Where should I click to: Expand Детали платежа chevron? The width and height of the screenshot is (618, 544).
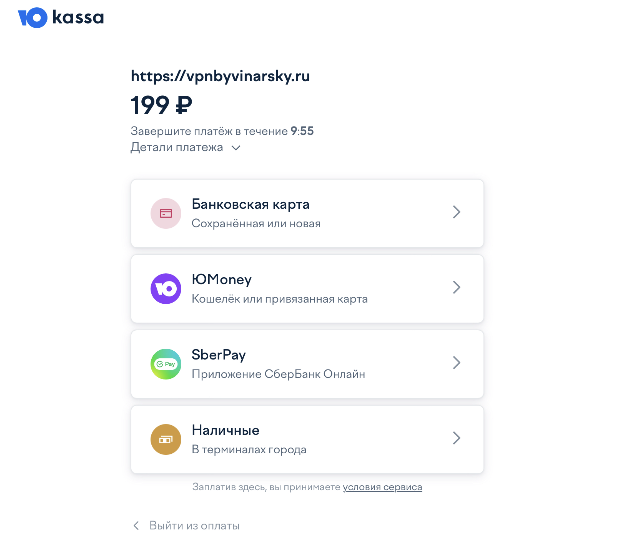[x=236, y=148]
